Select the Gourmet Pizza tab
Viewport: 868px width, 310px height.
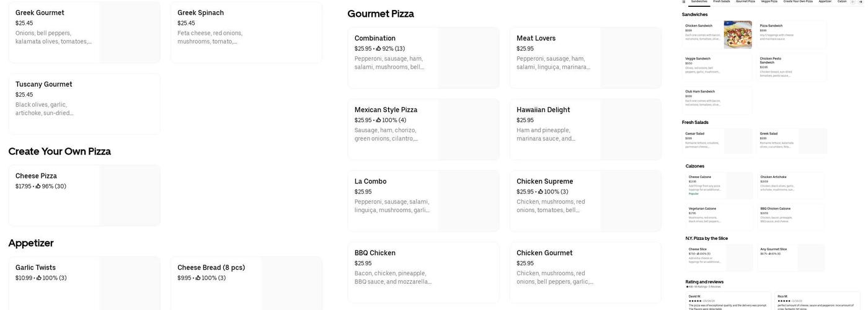pyautogui.click(x=745, y=2)
